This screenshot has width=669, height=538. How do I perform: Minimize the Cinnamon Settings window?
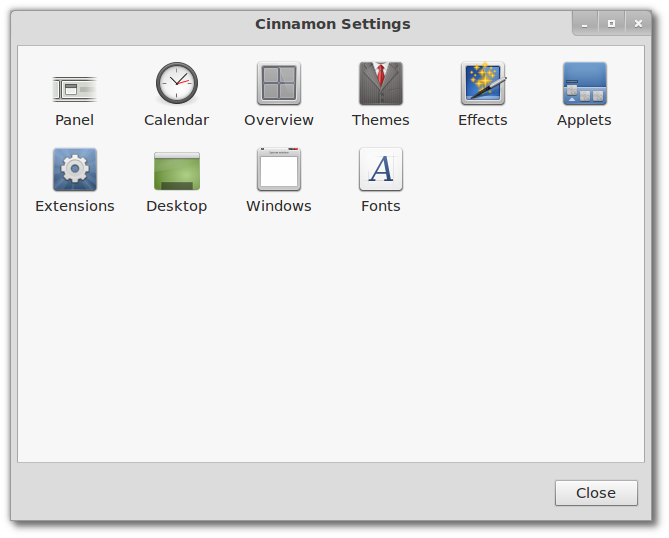point(585,23)
